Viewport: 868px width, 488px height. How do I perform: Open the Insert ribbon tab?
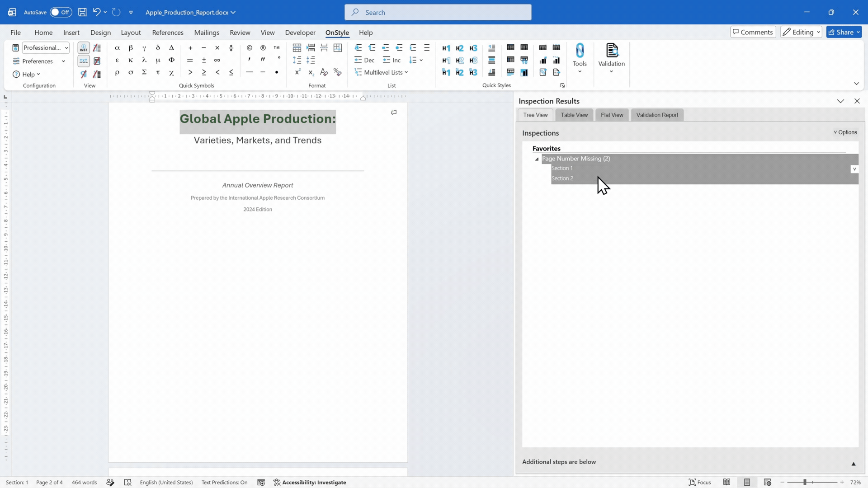coord(71,33)
